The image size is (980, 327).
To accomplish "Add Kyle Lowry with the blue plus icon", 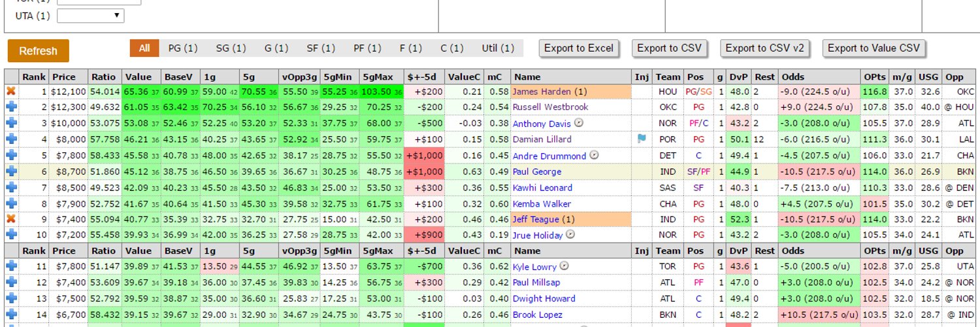I will (x=11, y=267).
